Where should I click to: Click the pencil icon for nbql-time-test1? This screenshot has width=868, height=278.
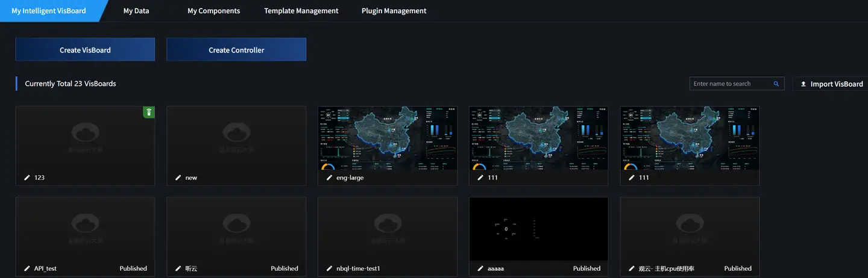click(x=329, y=268)
